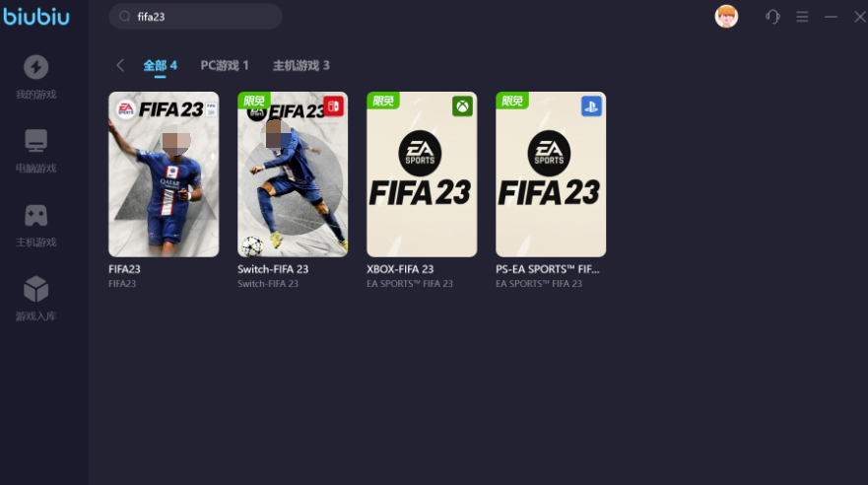Open My Games lightning bolt icon
This screenshot has width=868, height=485.
click(x=36, y=68)
